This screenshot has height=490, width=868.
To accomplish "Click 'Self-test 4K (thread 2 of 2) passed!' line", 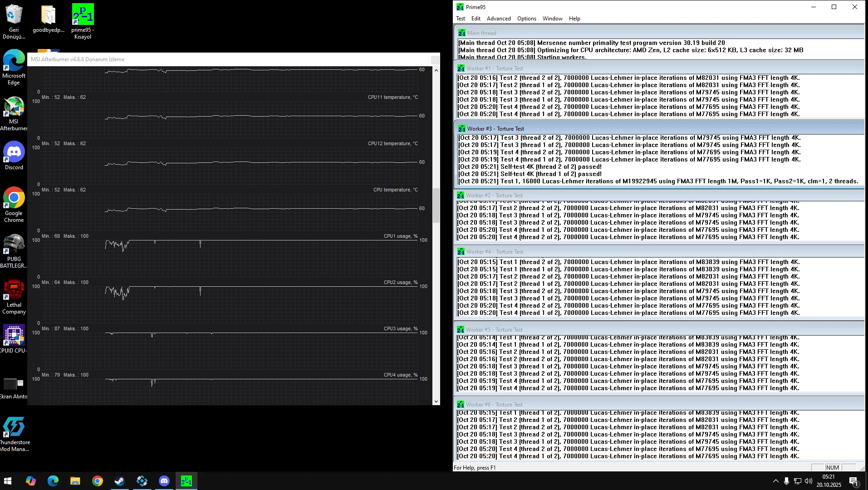I will tap(530, 167).
